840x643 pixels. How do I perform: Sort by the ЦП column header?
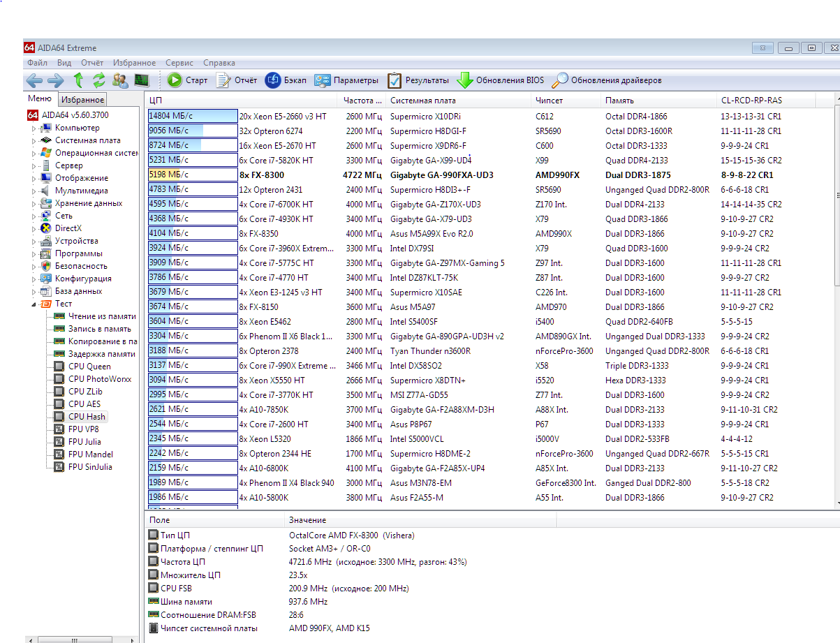click(x=242, y=101)
